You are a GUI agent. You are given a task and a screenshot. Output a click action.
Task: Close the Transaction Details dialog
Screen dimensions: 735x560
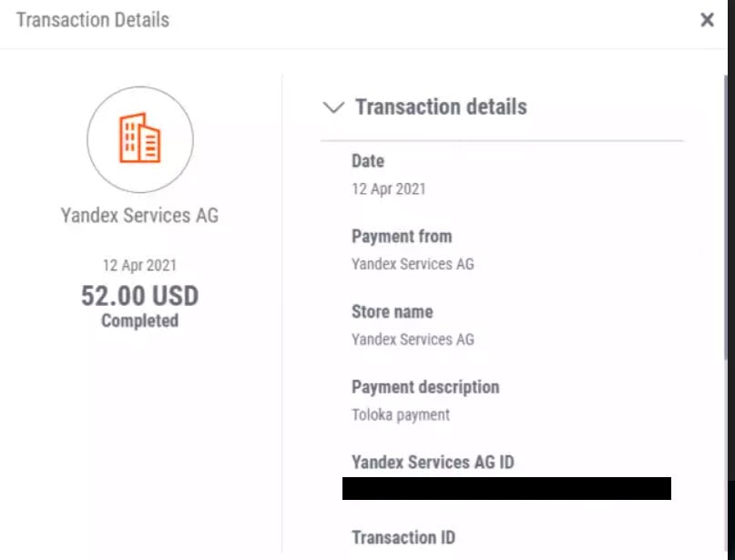coord(707,20)
